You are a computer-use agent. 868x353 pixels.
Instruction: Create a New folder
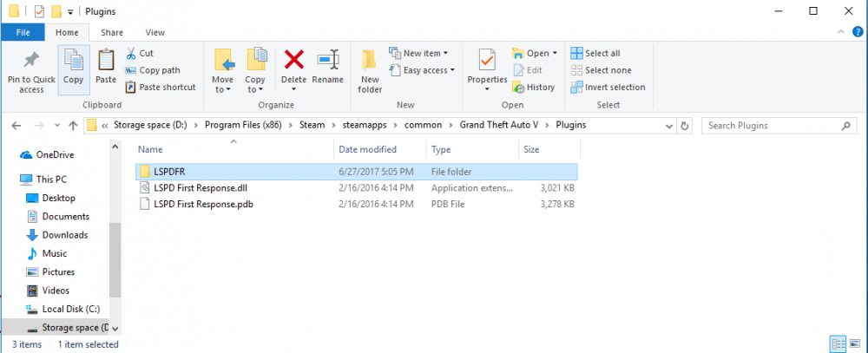[370, 70]
